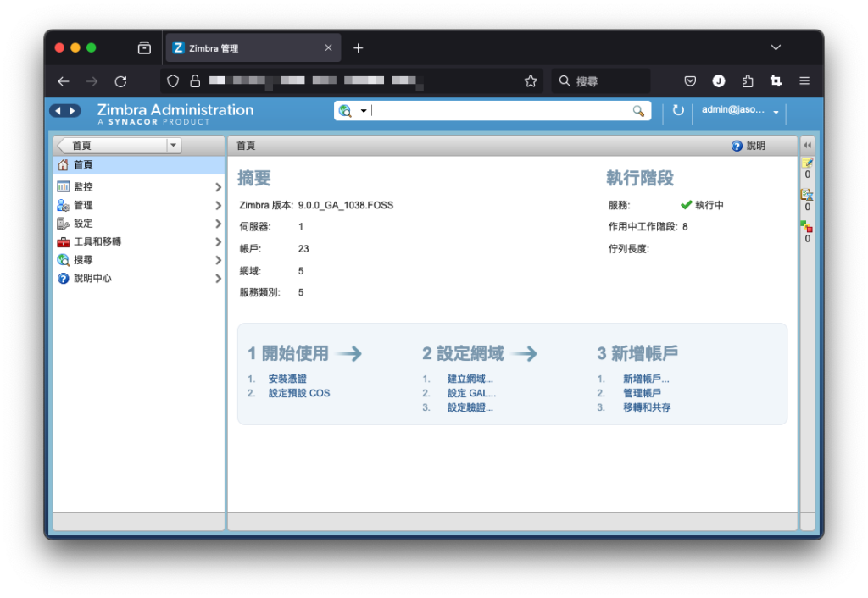The width and height of the screenshot is (868, 598).
Task: Open the Firefox View tab overview icon
Action: point(144,48)
